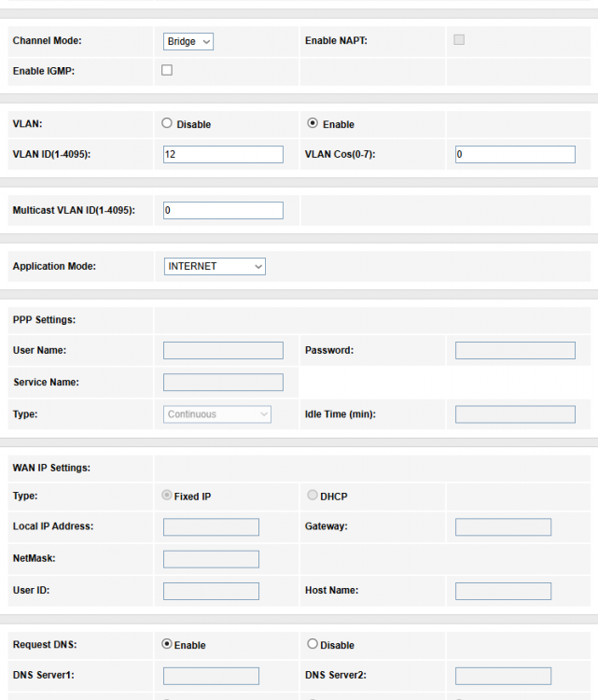598x700 pixels.
Task: Click the Enable NAPT checkbox
Action: pos(459,39)
